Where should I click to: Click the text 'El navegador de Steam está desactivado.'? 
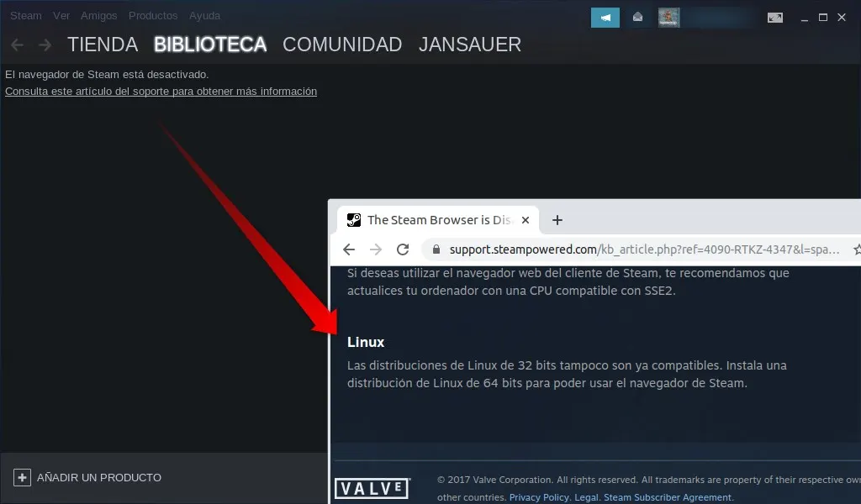(107, 75)
